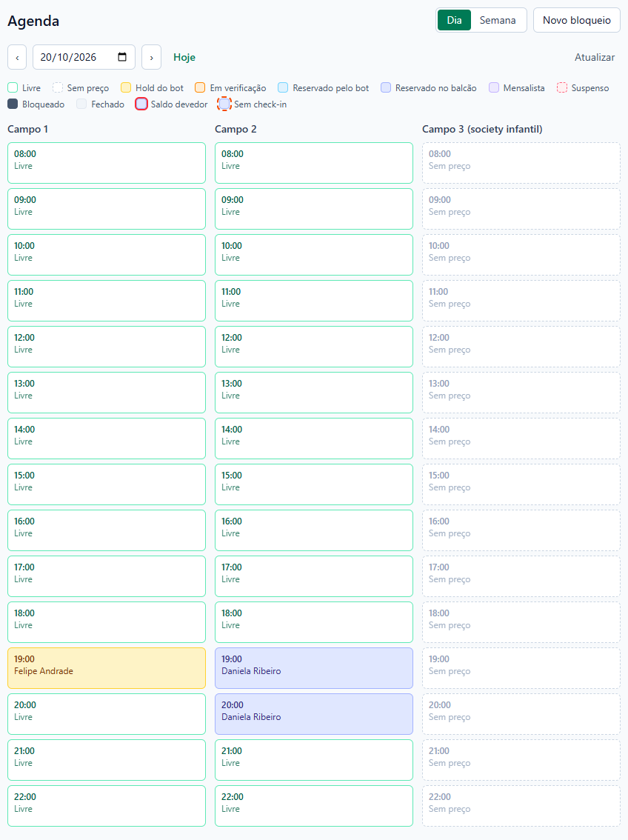The width and height of the screenshot is (628, 840).
Task: Switch to the Dia view
Action: (x=454, y=20)
